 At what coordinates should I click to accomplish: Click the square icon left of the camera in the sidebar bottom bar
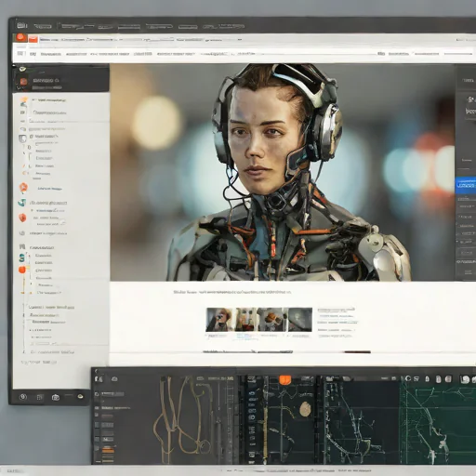pos(39,397)
